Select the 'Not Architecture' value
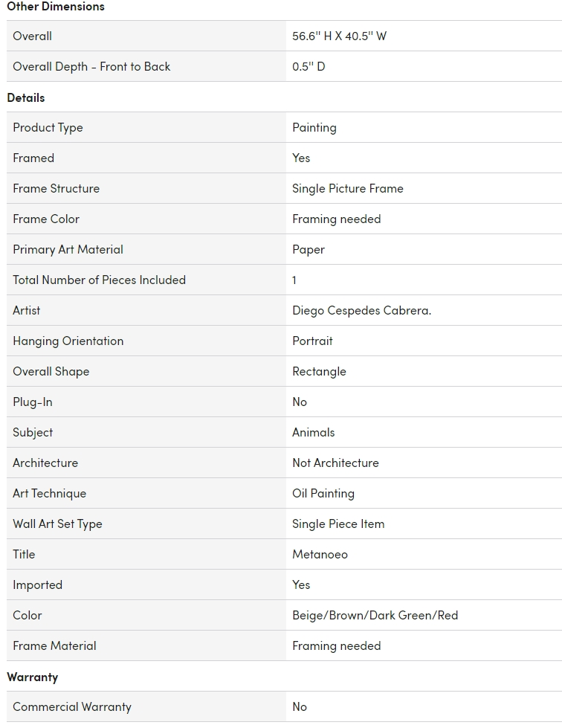 click(x=335, y=463)
